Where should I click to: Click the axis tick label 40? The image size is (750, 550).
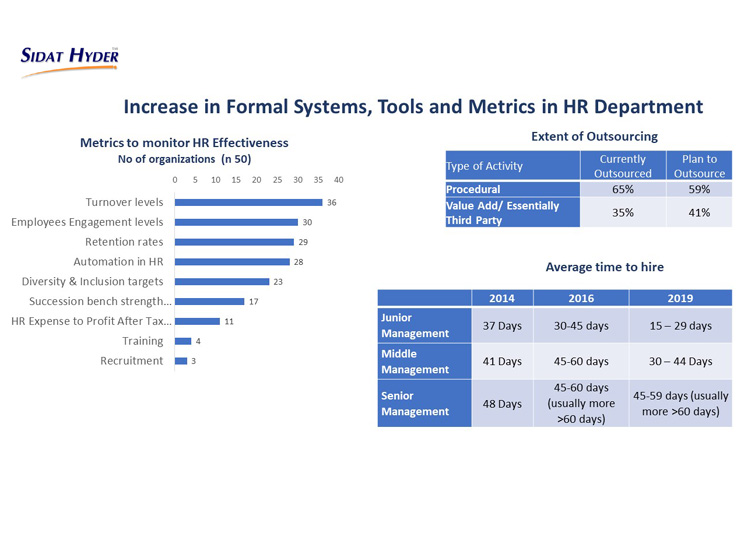click(x=339, y=180)
